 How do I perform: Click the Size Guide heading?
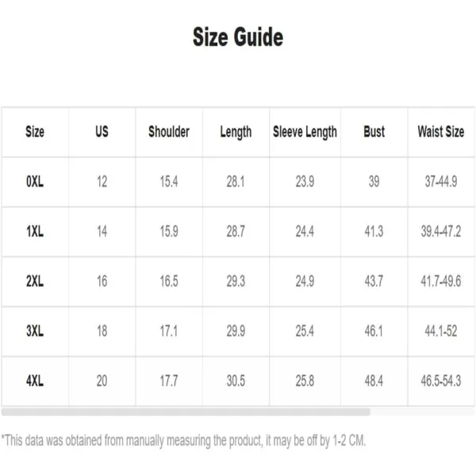point(238,36)
